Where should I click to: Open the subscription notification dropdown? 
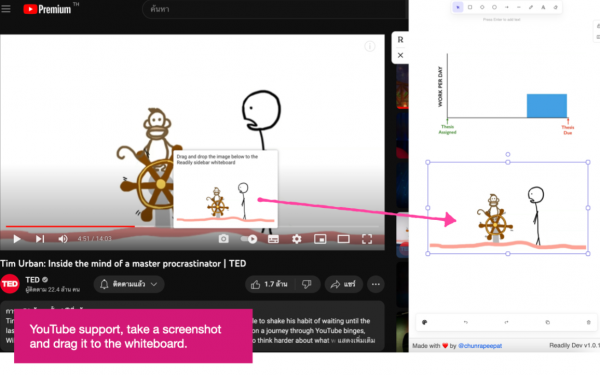[129, 284]
